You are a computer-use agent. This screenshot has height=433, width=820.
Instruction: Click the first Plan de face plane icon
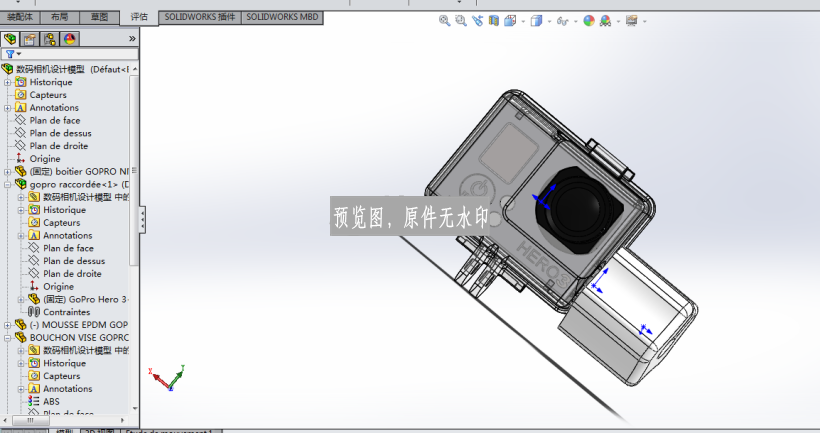20,120
